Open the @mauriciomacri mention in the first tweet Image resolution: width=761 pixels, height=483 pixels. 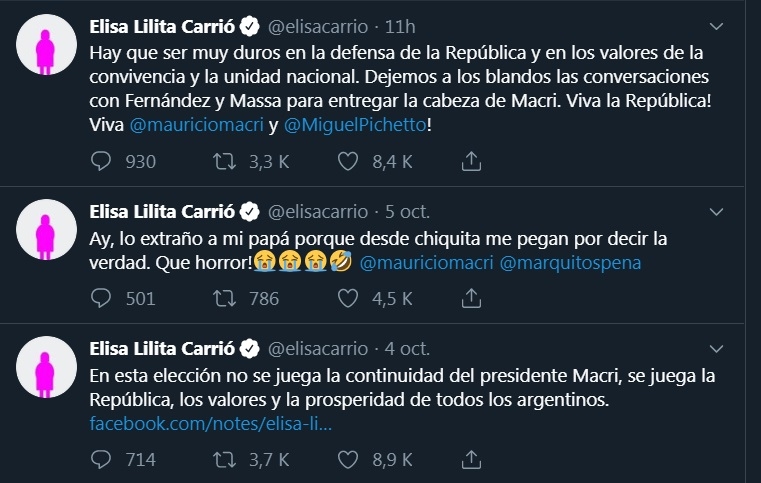click(197, 125)
